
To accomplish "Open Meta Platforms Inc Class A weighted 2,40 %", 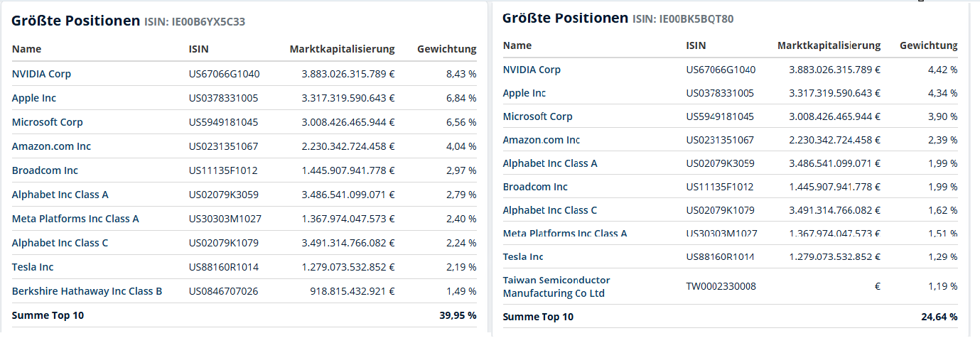I will click(x=75, y=219).
